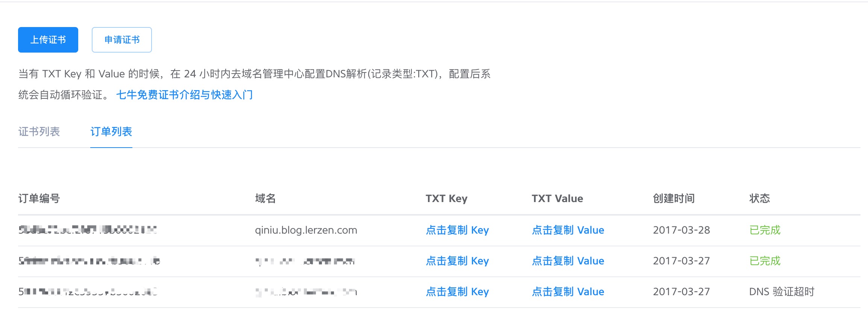This screenshot has height=332, width=868.
Task: Switch to the 证书列表 tab
Action: coord(39,131)
